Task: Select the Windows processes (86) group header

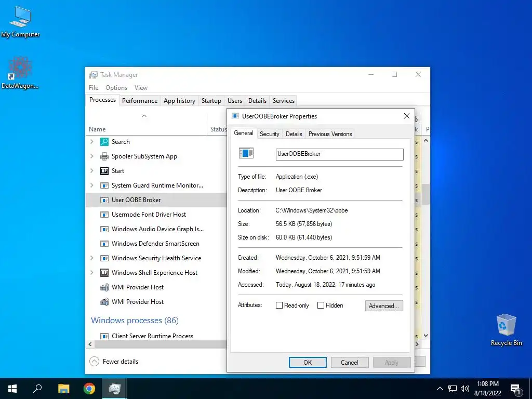Action: point(135,320)
